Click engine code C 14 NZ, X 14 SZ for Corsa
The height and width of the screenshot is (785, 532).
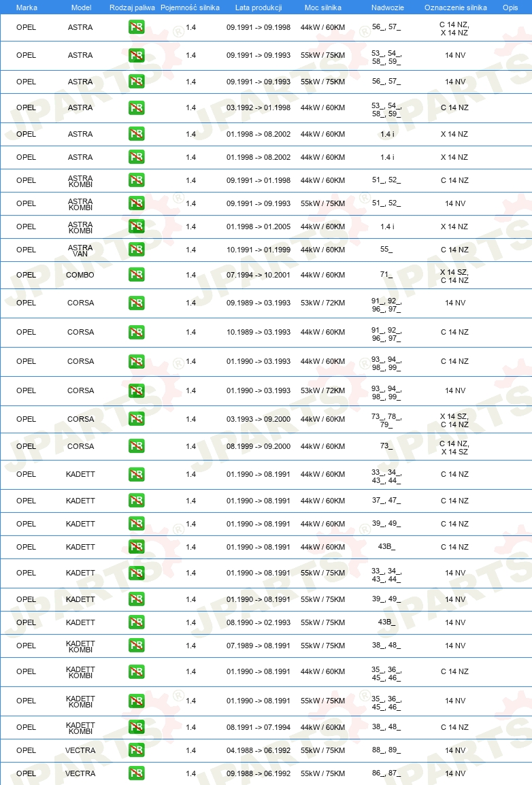(454, 448)
